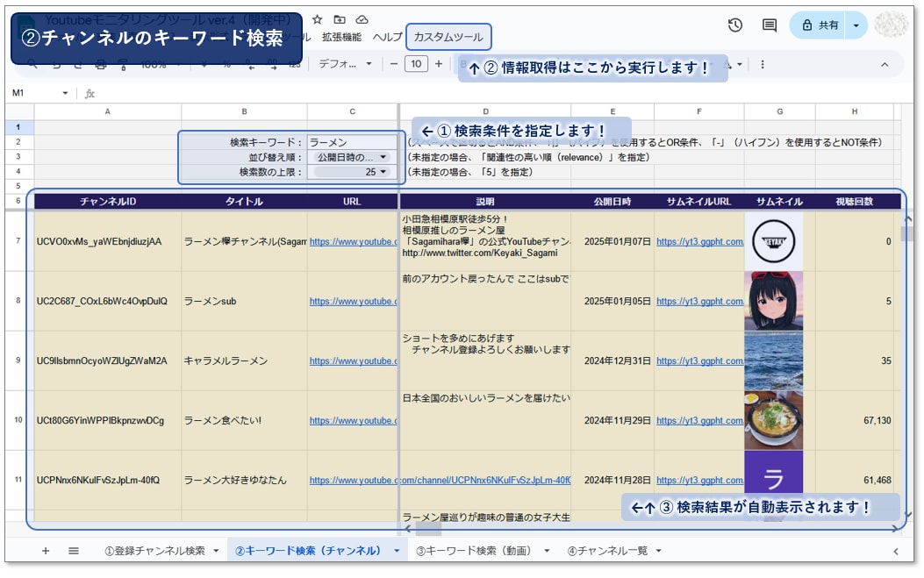Select column A header

107,111
